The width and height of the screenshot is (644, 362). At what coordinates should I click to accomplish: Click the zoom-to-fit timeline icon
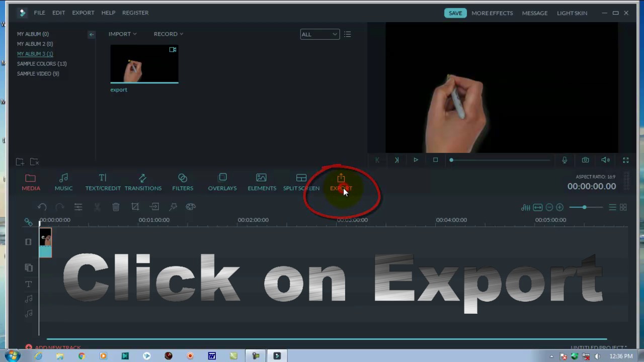click(x=537, y=207)
